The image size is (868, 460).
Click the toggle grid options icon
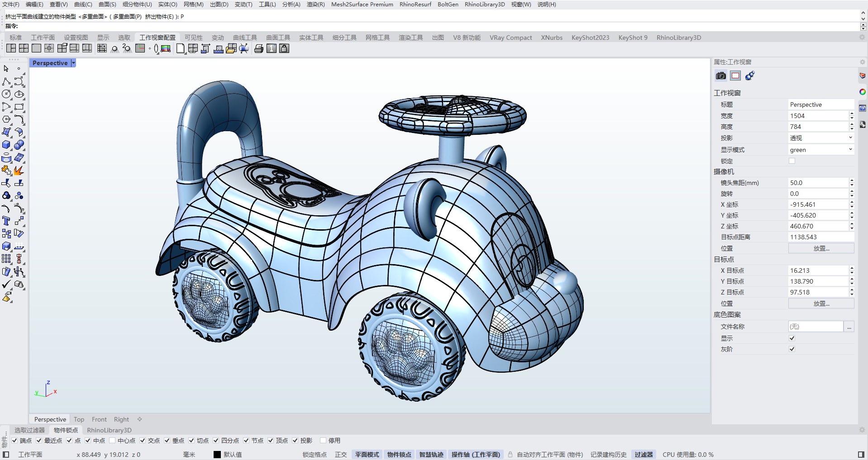coord(140,48)
